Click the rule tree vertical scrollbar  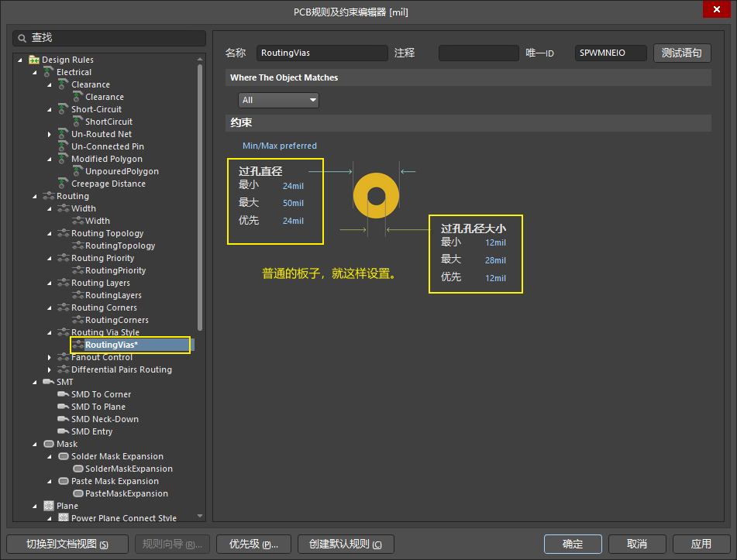point(200,198)
